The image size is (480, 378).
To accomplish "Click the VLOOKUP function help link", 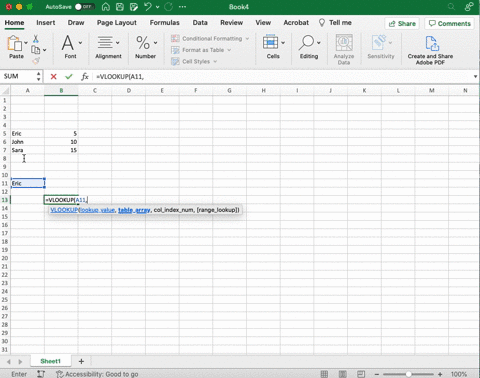I will [64, 210].
